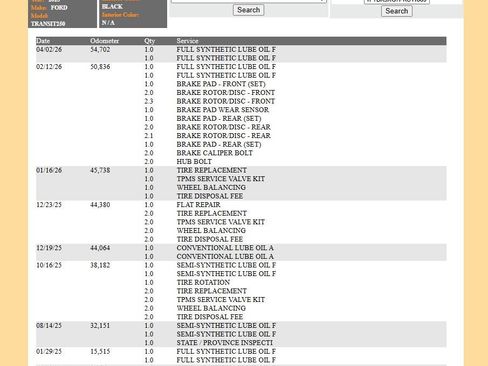Select the date 02/12/26
The image size is (488, 366).
[49, 67]
